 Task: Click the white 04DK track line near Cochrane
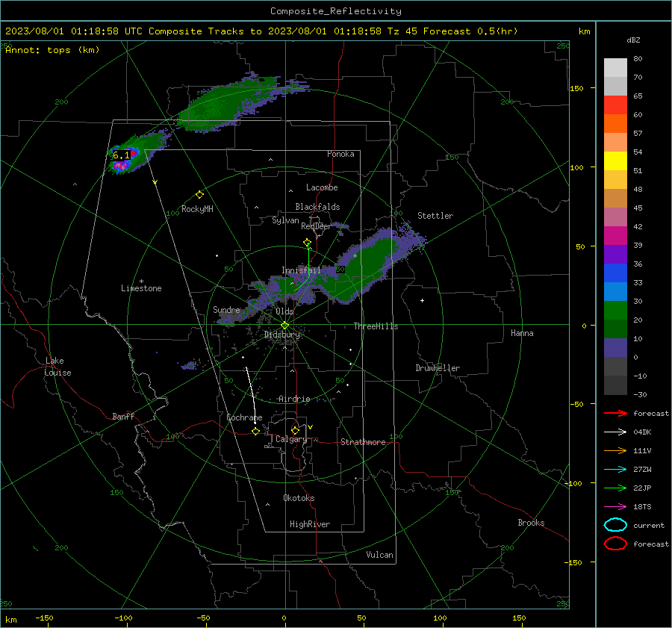251,395
